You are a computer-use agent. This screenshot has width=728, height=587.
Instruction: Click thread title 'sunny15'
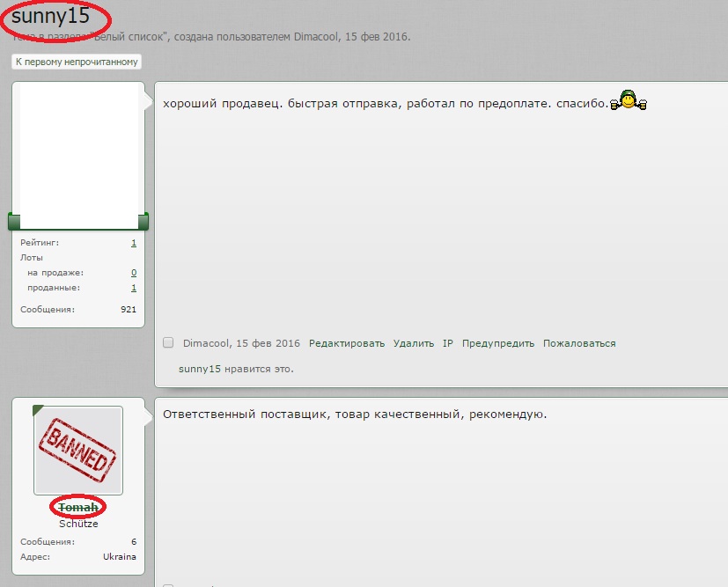50,16
